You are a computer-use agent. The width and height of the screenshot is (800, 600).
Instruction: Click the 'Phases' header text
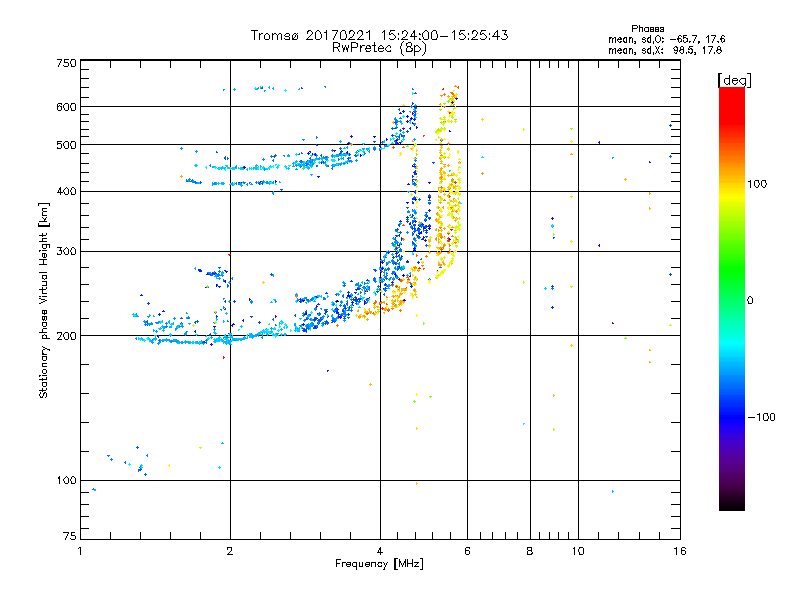coord(647,29)
